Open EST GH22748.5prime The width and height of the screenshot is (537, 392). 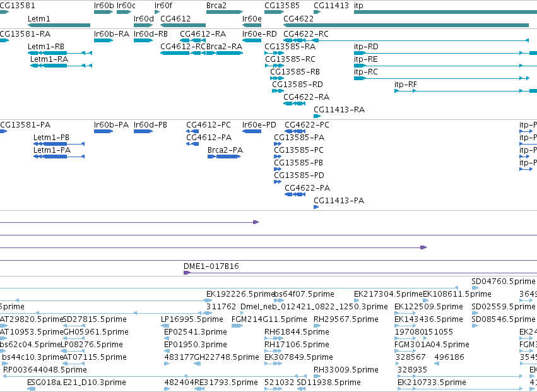(x=227, y=357)
